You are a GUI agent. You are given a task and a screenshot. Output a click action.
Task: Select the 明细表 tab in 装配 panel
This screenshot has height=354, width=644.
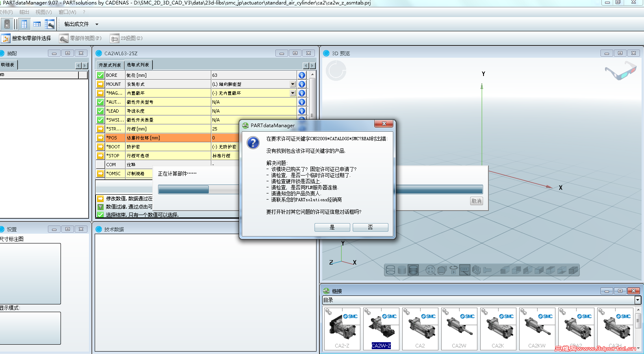pyautogui.click(x=8, y=65)
